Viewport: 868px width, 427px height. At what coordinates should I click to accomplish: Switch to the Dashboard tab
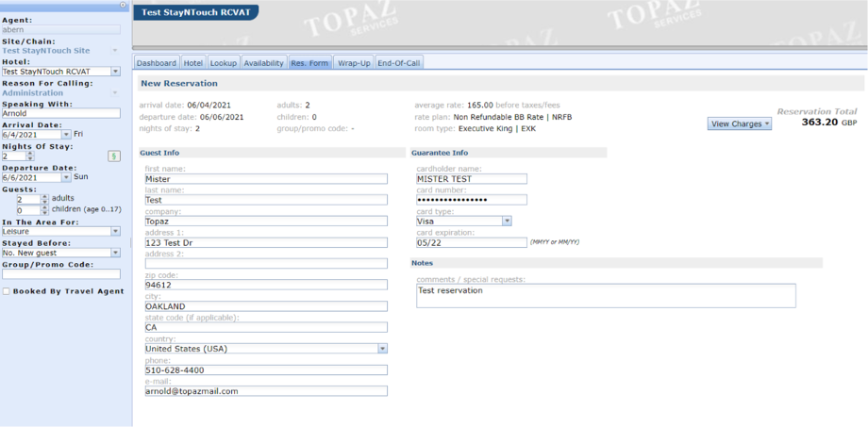point(157,63)
